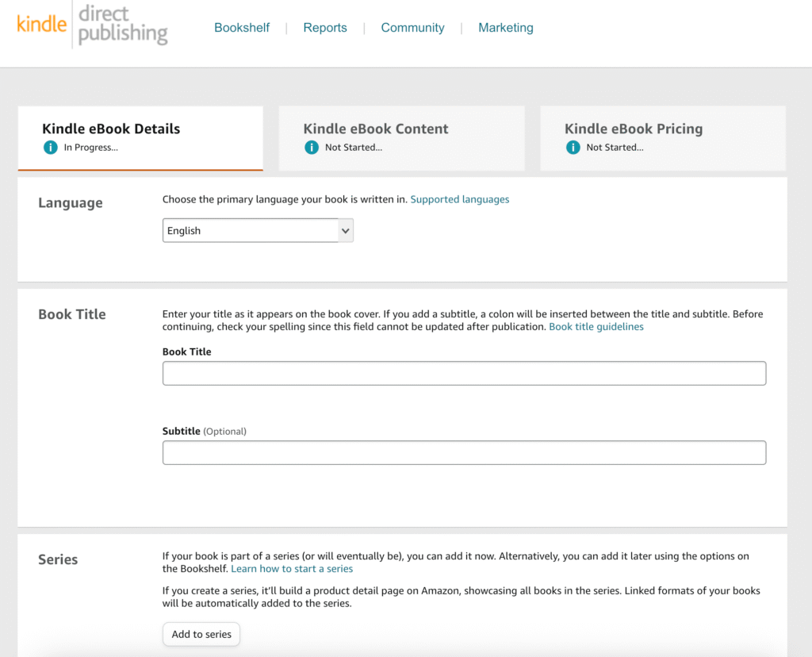
Task: Open the Bookshelf menu item
Action: 242,28
